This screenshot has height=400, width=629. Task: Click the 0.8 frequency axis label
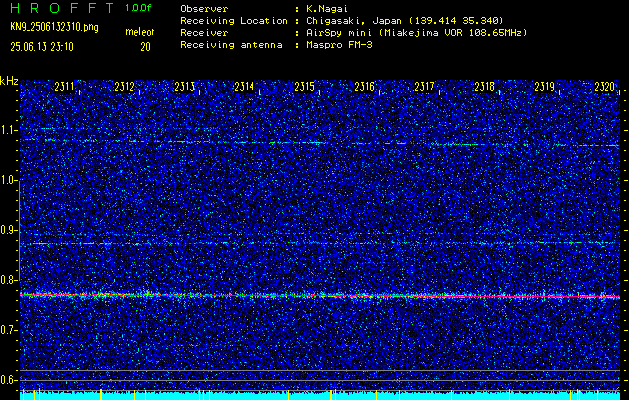coord(8,280)
